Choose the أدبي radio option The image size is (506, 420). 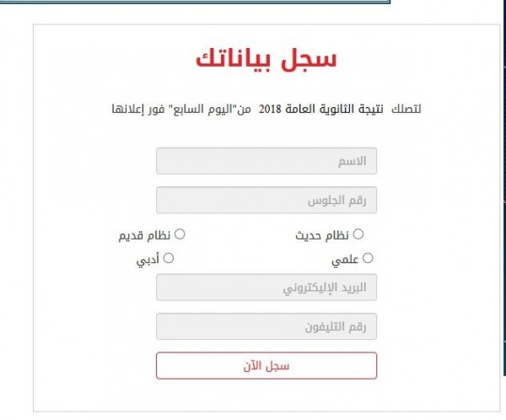point(169,259)
